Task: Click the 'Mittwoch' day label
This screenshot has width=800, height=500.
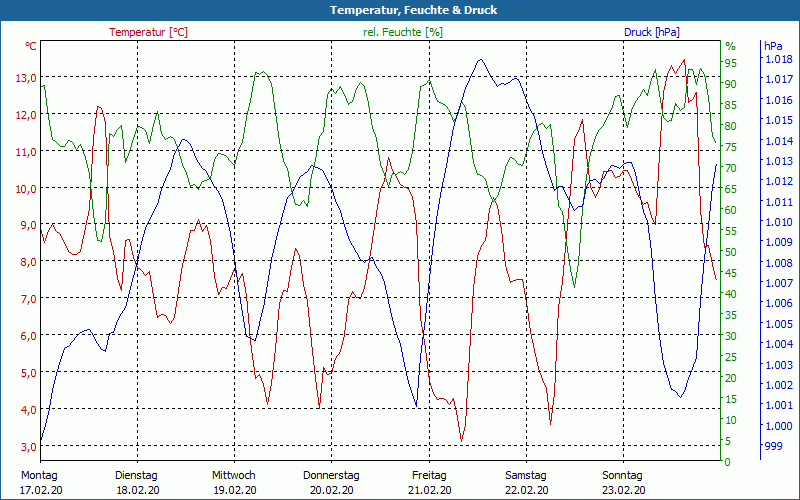Action: point(234,476)
